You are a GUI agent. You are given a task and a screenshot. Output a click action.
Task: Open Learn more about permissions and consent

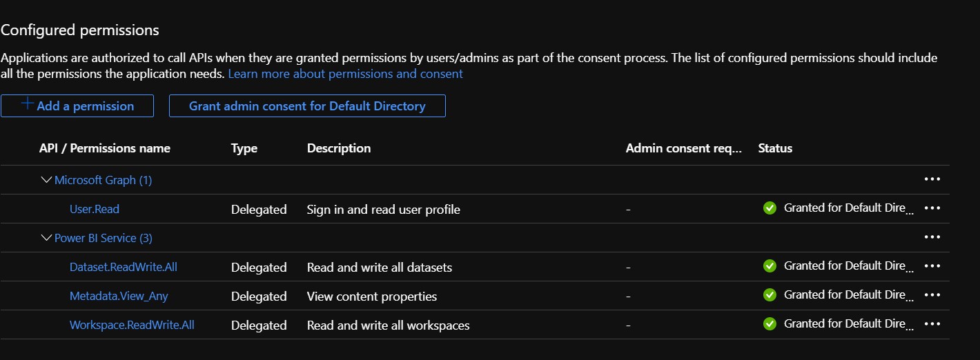coord(345,74)
